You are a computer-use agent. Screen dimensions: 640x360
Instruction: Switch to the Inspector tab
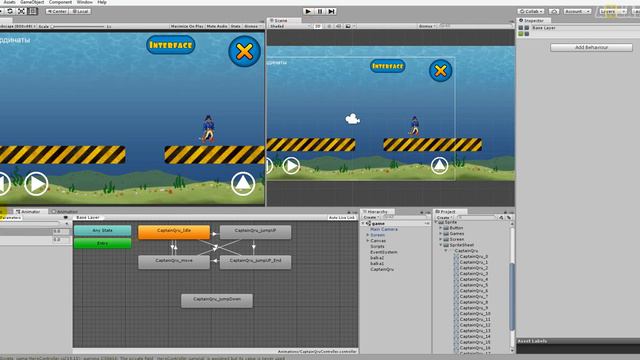pos(533,20)
